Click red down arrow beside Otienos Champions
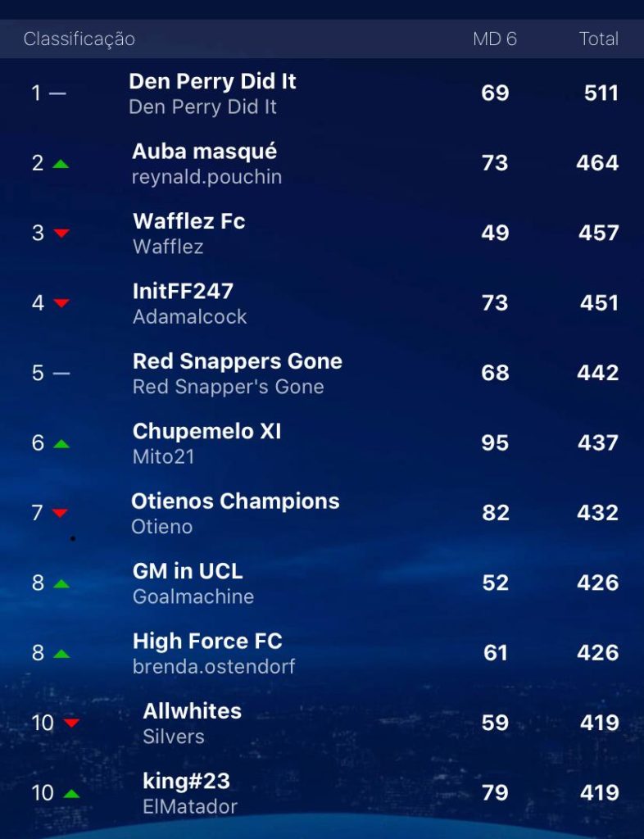This screenshot has height=839, width=644. 60,513
